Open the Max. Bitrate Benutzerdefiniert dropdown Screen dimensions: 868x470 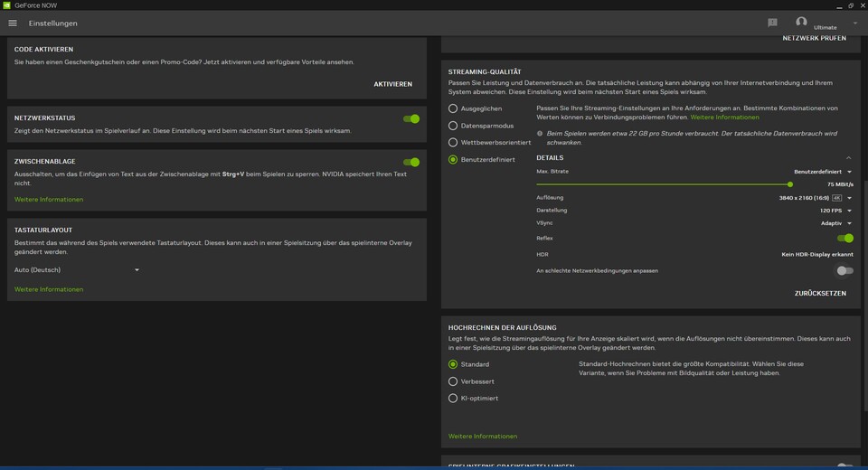[823, 172]
